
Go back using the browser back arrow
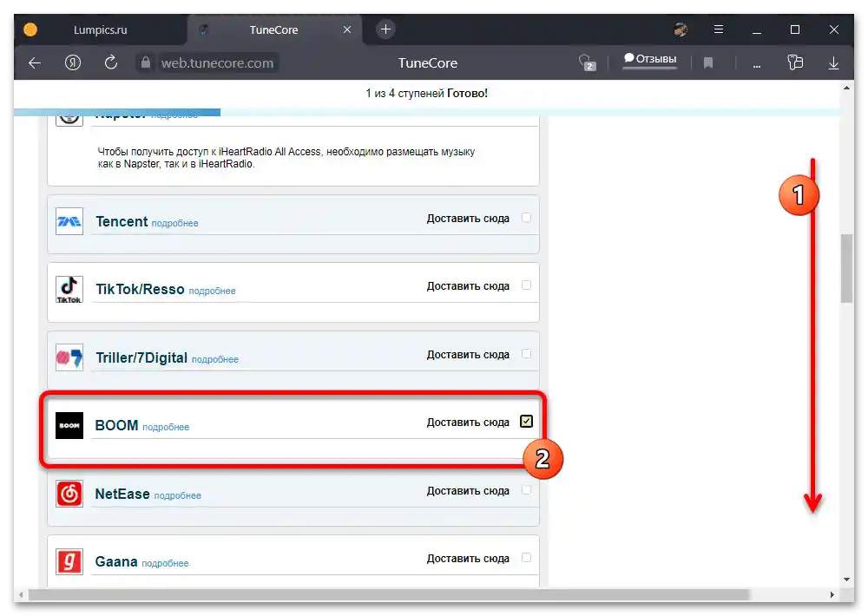[35, 63]
